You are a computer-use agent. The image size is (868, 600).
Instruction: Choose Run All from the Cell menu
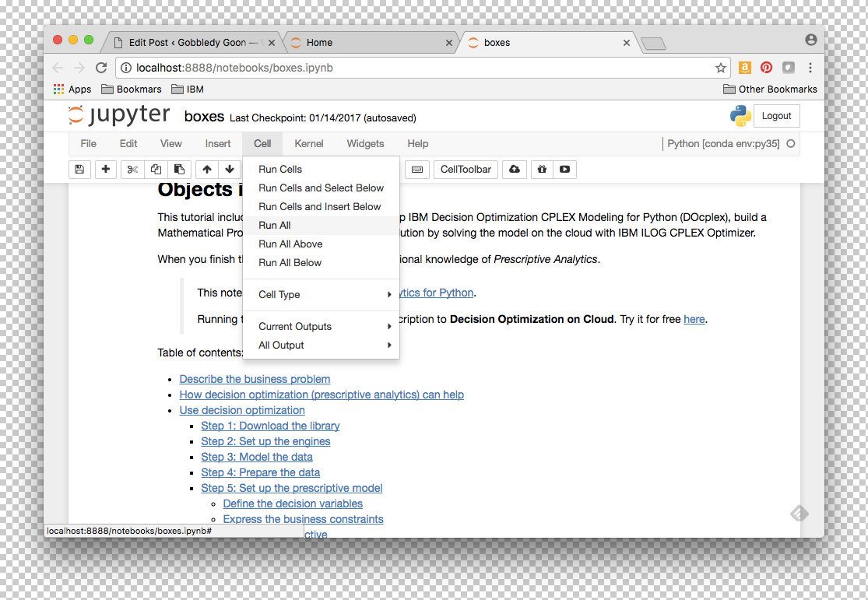click(321, 225)
